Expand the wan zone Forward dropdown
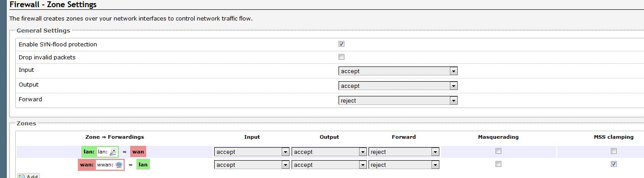644x178 pixels. point(404,165)
